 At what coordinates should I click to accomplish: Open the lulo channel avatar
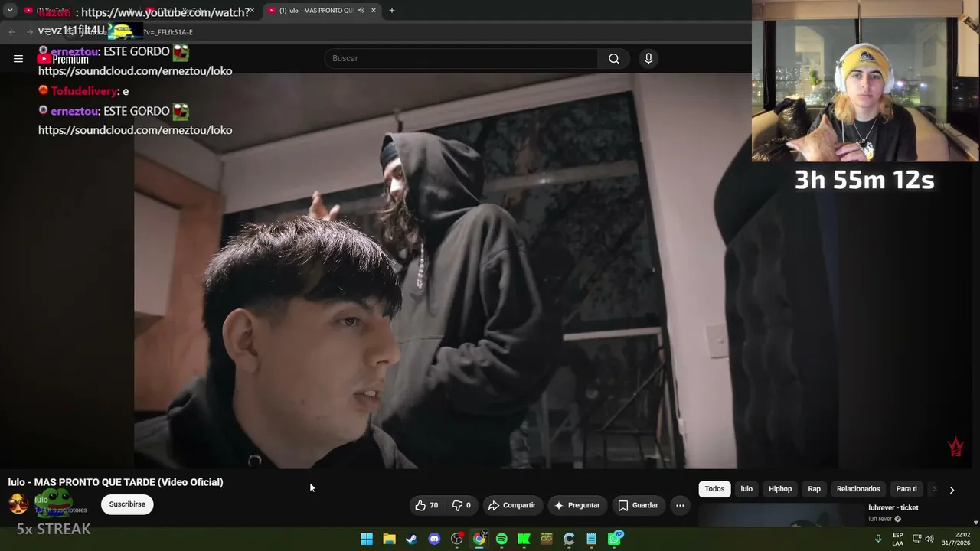click(18, 504)
